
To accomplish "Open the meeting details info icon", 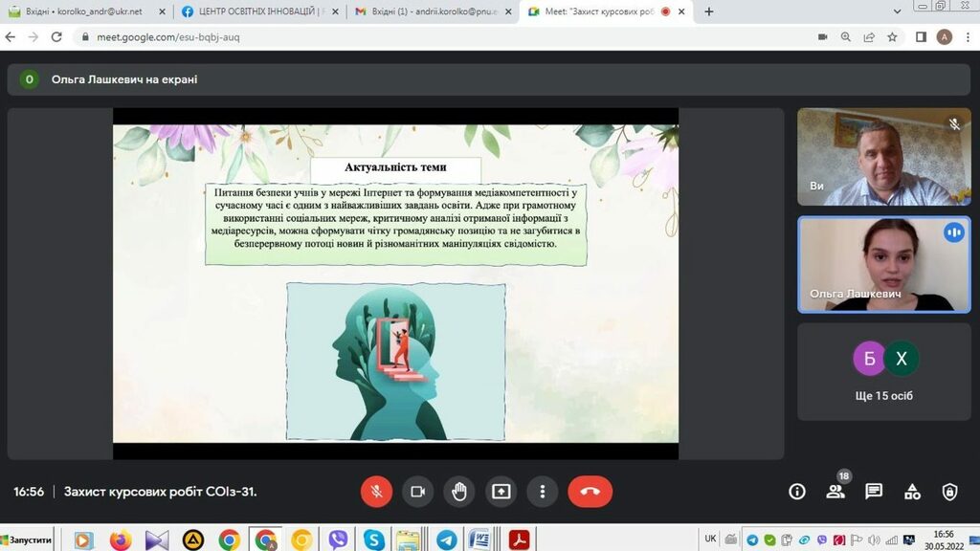I will (x=796, y=492).
